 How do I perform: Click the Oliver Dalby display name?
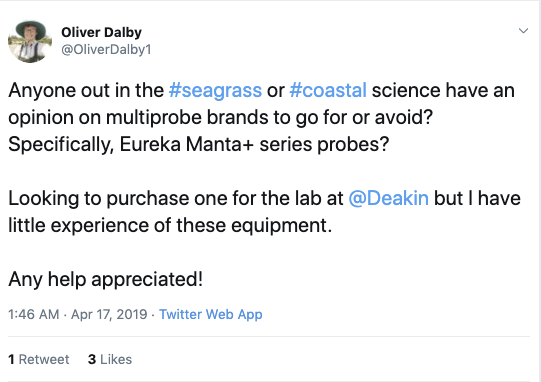101,32
